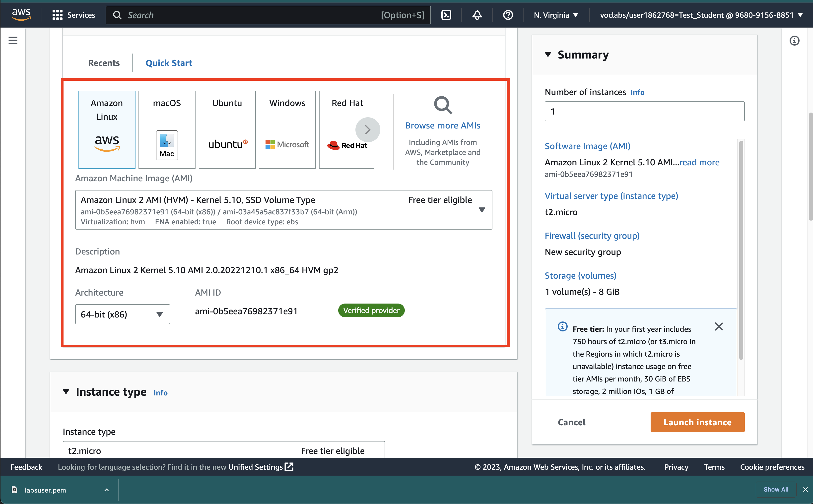The width and height of the screenshot is (813, 504).
Task: Open AWS CloudShell terminal icon
Action: (x=446, y=15)
